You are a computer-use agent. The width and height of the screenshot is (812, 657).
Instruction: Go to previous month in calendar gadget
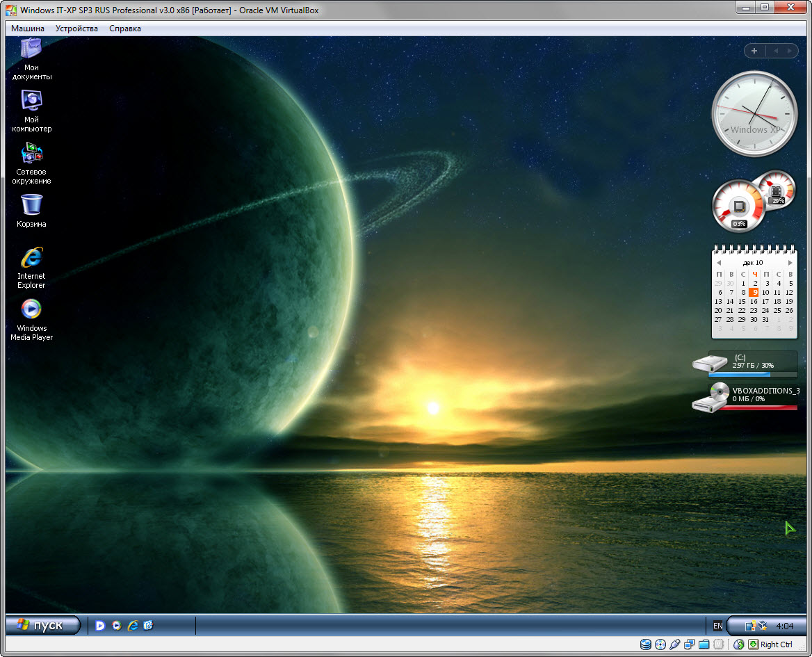pos(719,263)
